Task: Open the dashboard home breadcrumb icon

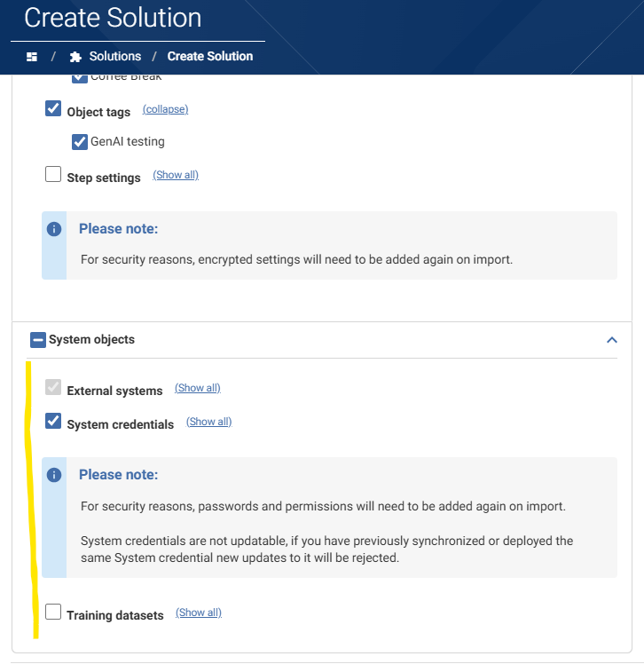Action: (x=32, y=57)
